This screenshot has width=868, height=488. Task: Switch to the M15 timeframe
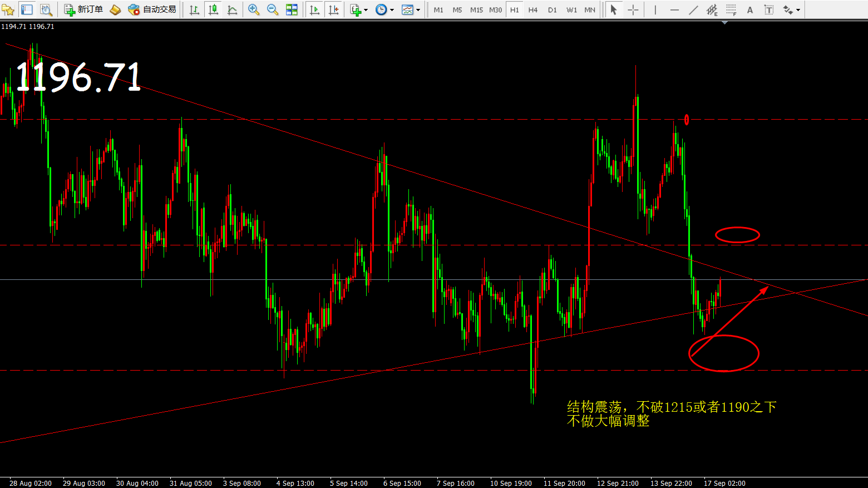(476, 9)
